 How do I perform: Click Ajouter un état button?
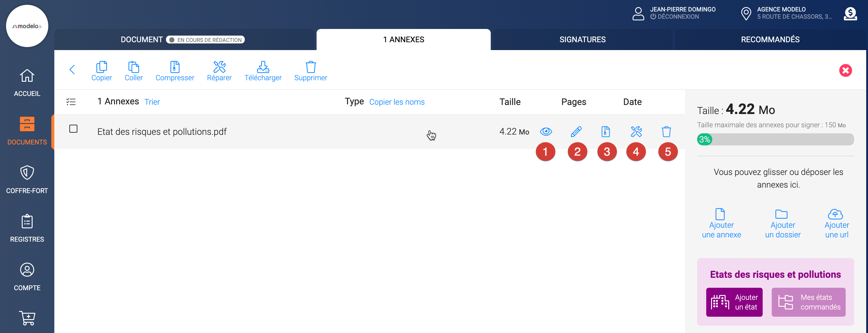(734, 302)
